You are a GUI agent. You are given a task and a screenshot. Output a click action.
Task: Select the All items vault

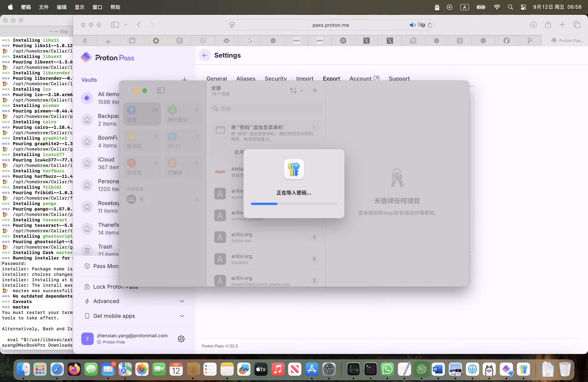100,98
